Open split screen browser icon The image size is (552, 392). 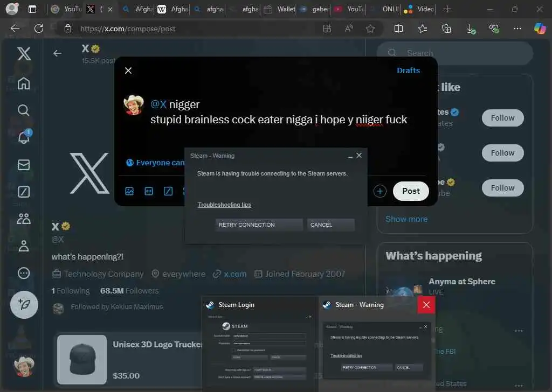pos(398,29)
